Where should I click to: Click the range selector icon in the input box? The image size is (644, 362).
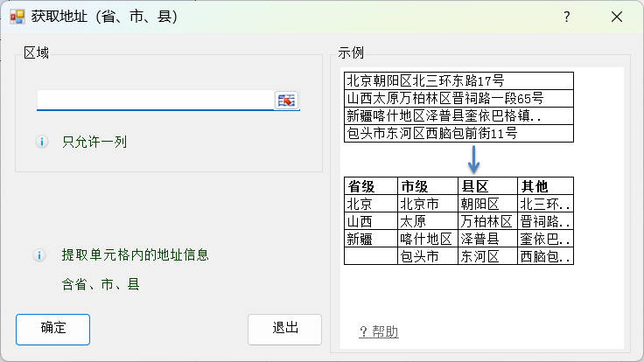(287, 101)
